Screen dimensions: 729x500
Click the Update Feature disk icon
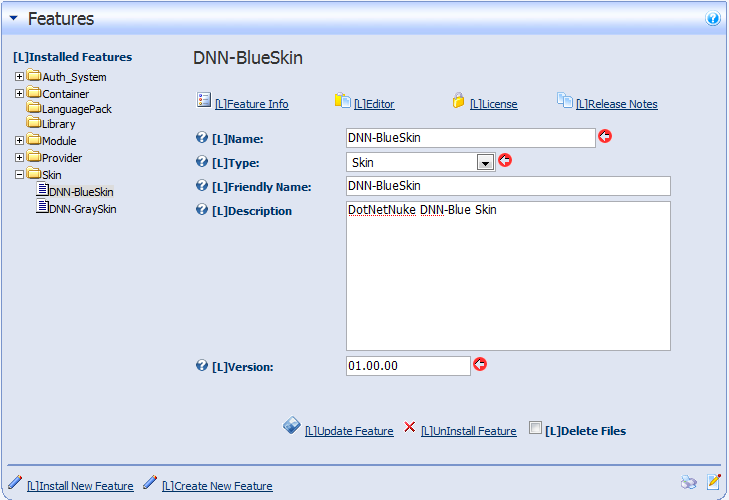[292, 425]
